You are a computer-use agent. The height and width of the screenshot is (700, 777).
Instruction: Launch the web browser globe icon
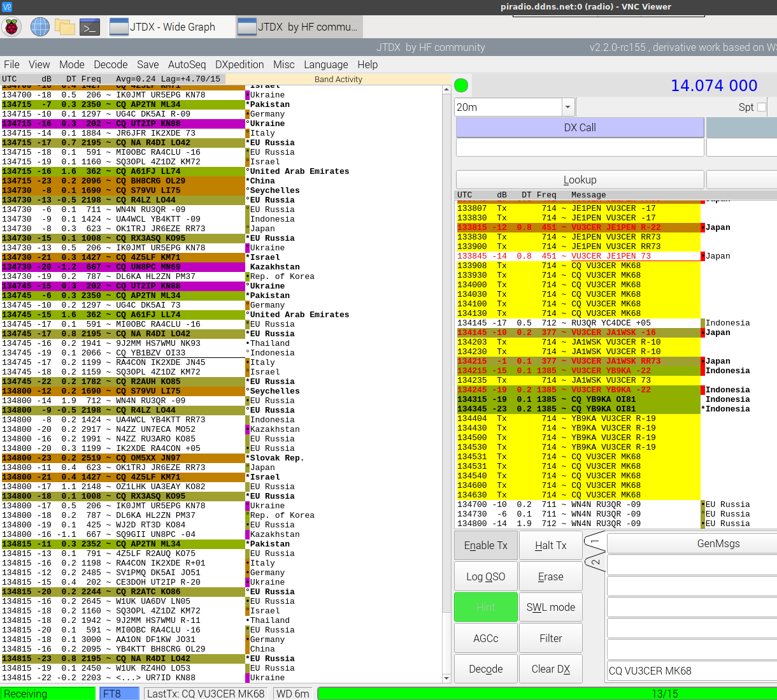pos(39,27)
